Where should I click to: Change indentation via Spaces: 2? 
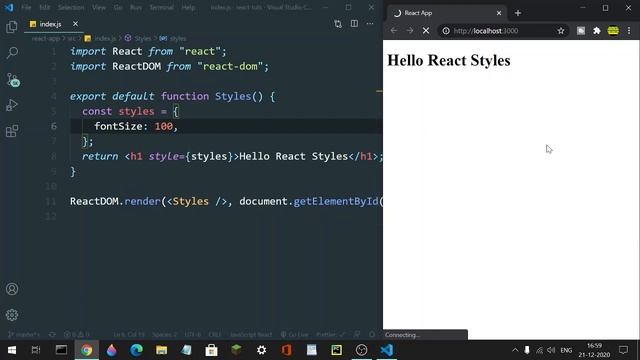(x=164, y=335)
